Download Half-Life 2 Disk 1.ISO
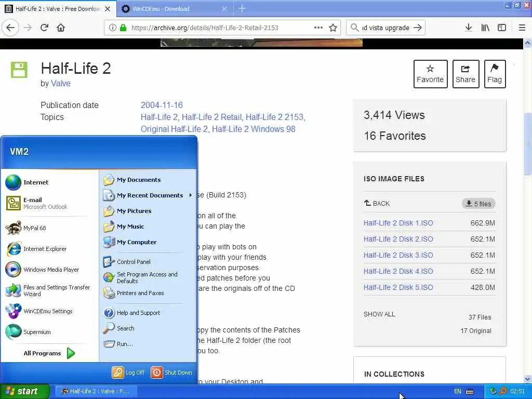This screenshot has height=399, width=532. click(398, 223)
